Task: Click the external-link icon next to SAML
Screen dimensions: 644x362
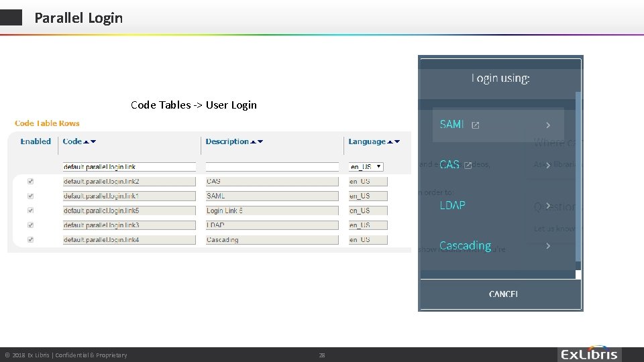Action: click(x=475, y=125)
